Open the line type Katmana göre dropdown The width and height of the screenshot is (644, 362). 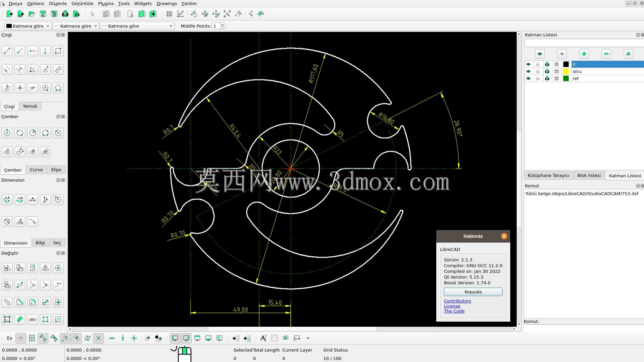137,26
